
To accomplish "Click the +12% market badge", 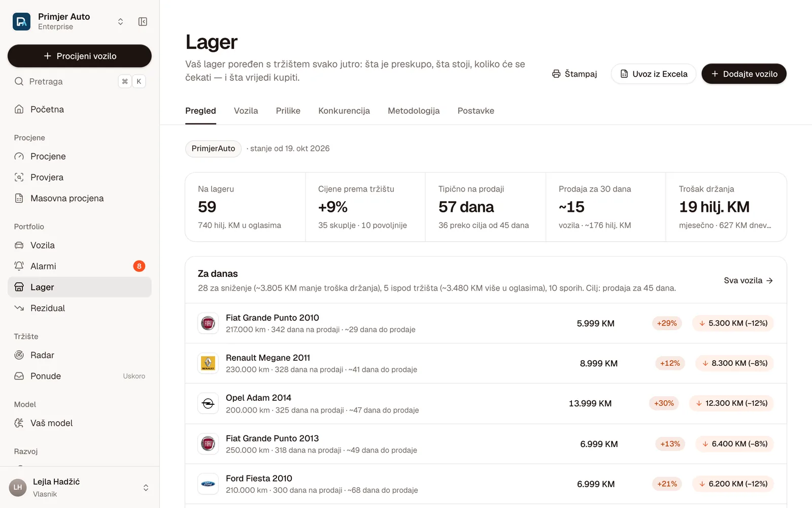I will [670, 363].
